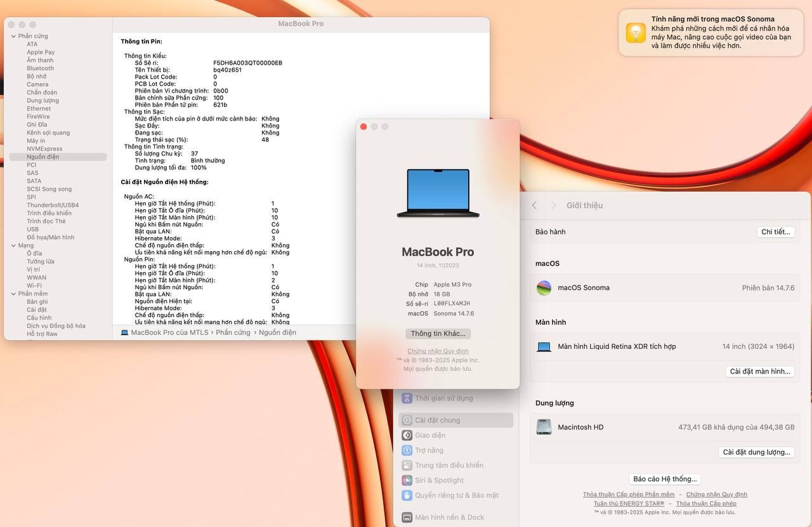
Task: Click '473,41 GB khả dụng của 494,38 GB'
Action: pos(737,427)
